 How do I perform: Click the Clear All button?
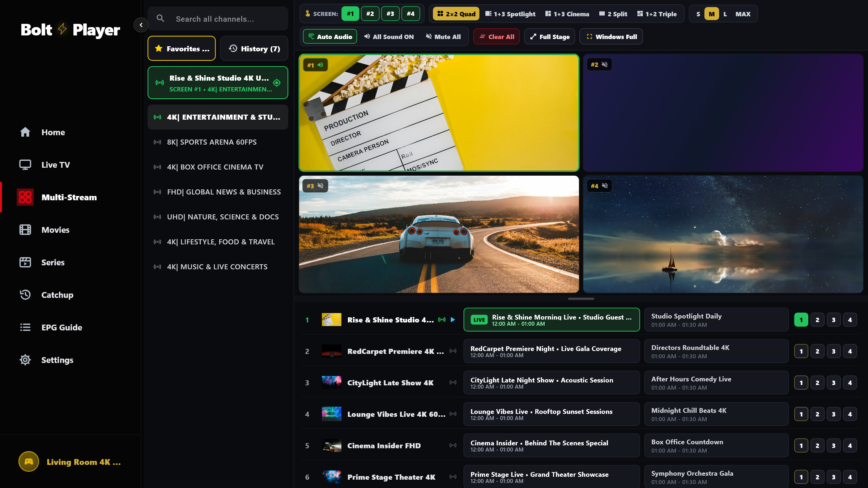[x=497, y=37]
